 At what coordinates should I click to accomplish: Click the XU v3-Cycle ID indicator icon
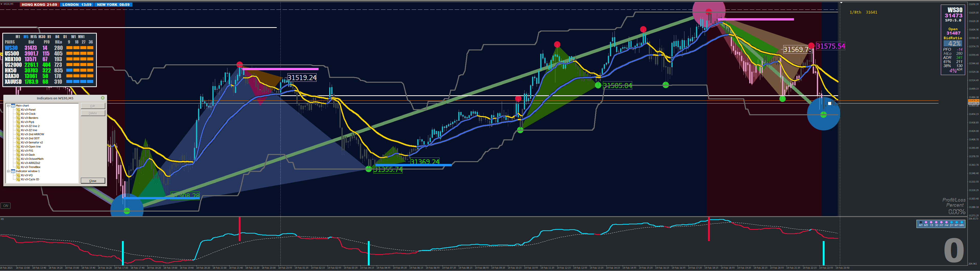[x=18, y=179]
